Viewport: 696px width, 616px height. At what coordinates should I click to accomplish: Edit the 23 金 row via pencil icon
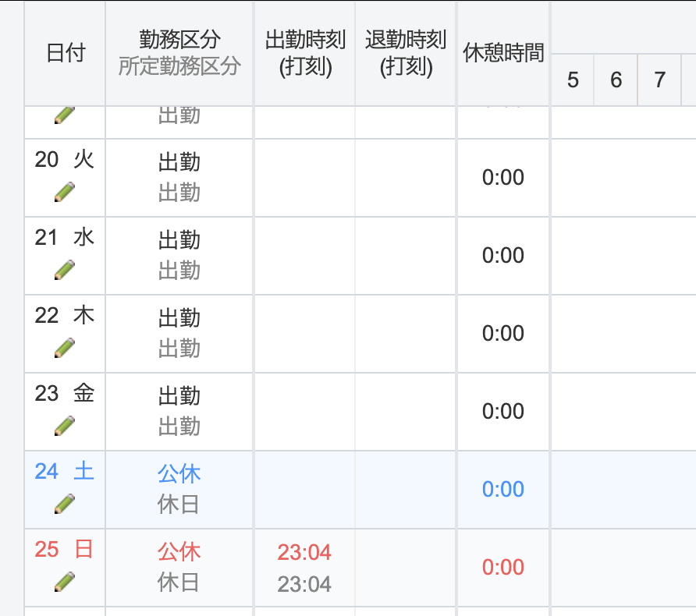coord(65,426)
